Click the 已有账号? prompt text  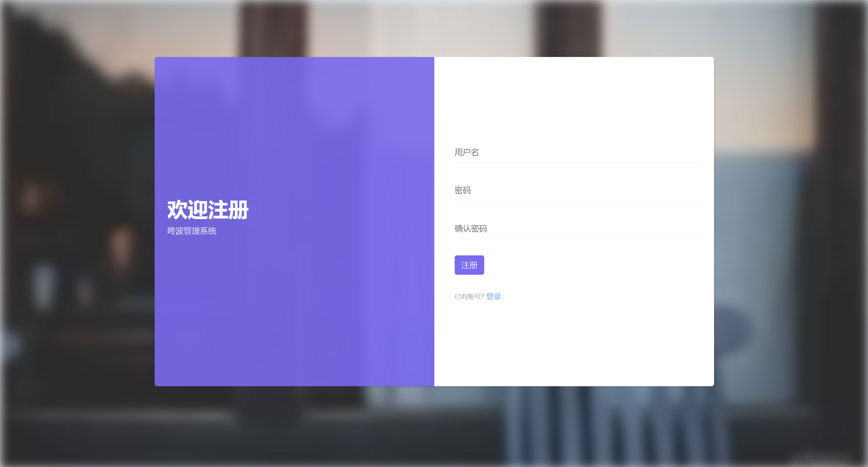click(x=469, y=296)
